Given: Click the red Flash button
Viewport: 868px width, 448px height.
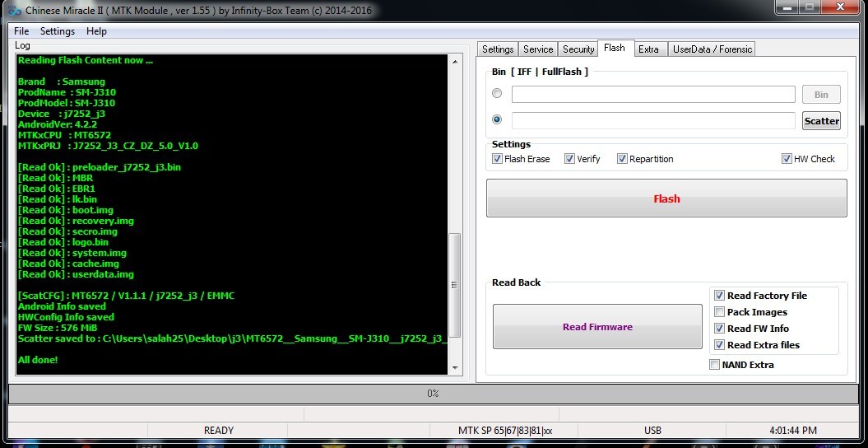Looking at the screenshot, I should pyautogui.click(x=666, y=198).
